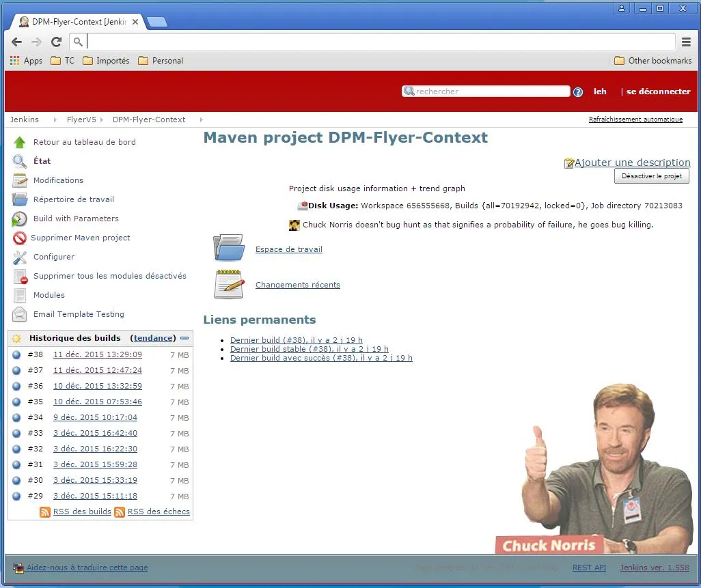The image size is (701, 588).
Task: Click the large Changements récents notepad icon
Action: coord(229,284)
